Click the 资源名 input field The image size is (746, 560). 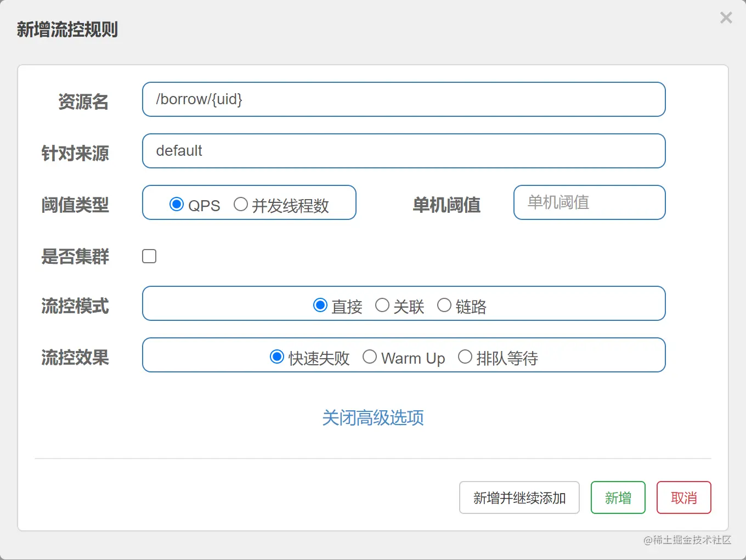(x=404, y=99)
